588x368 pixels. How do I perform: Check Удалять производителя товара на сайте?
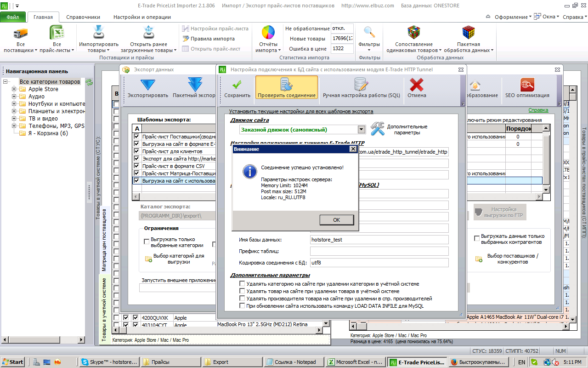point(242,299)
